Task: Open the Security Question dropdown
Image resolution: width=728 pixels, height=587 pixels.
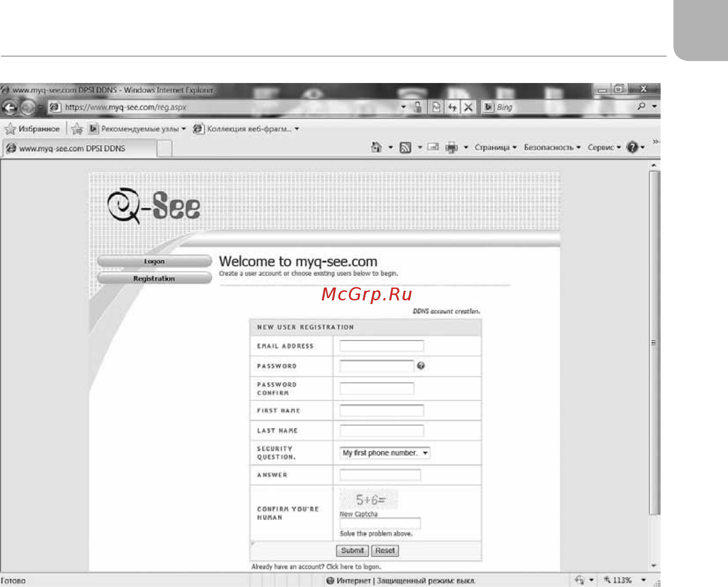Action: point(385,453)
